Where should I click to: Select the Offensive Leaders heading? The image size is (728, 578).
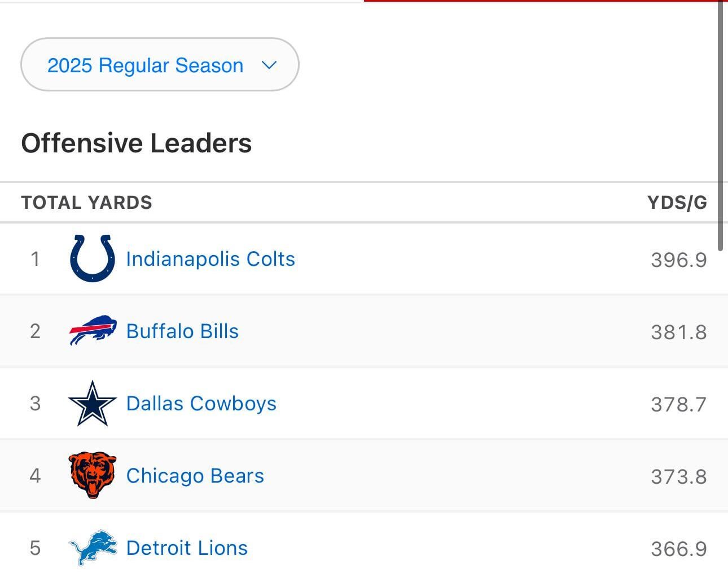136,143
